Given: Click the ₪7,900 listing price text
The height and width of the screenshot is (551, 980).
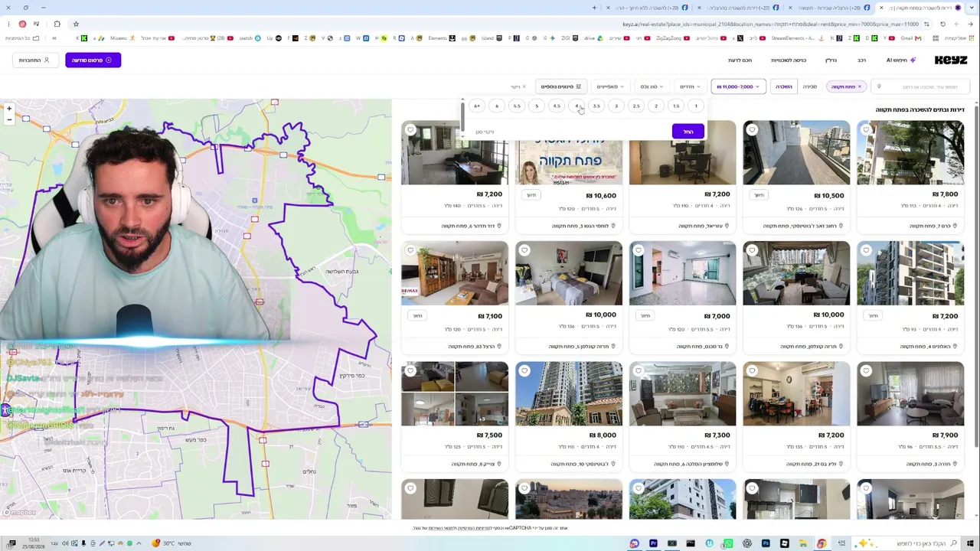Looking at the screenshot, I should (944, 435).
